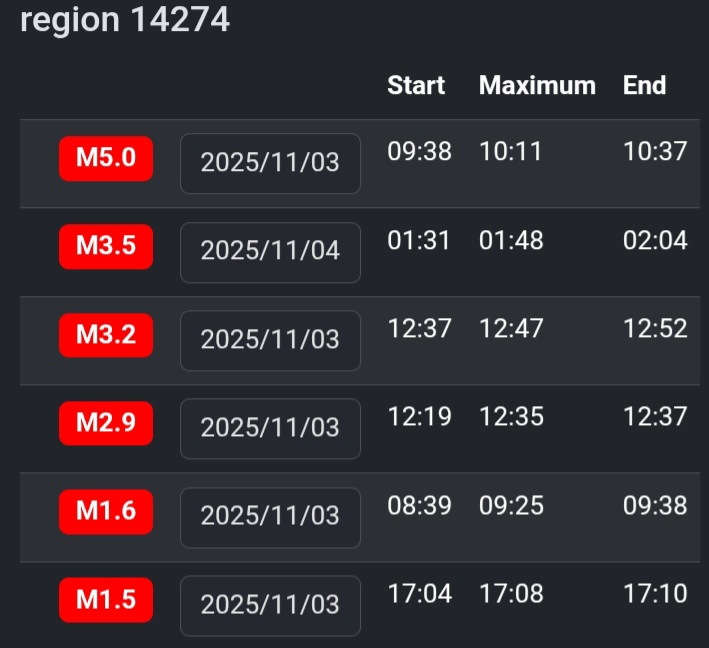This screenshot has width=709, height=648.
Task: Click the Start column header
Action: [416, 86]
